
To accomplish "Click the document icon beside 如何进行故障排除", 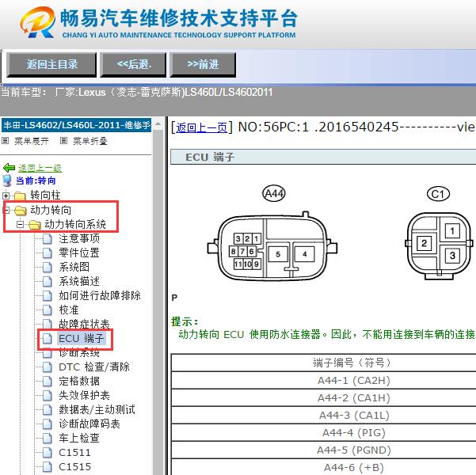I will tap(47, 295).
